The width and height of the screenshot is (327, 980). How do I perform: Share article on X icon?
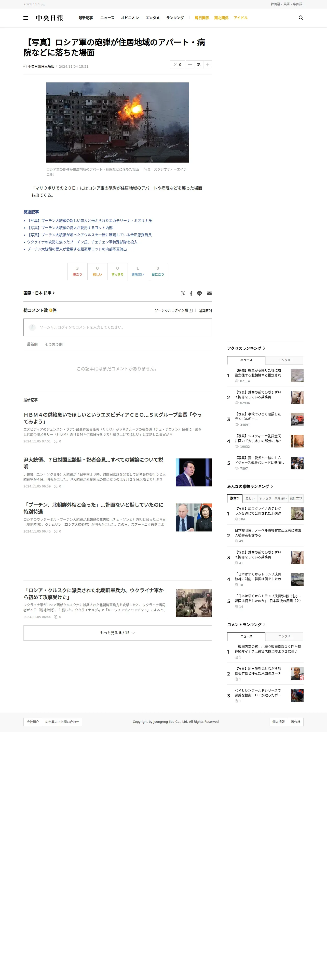tap(183, 293)
